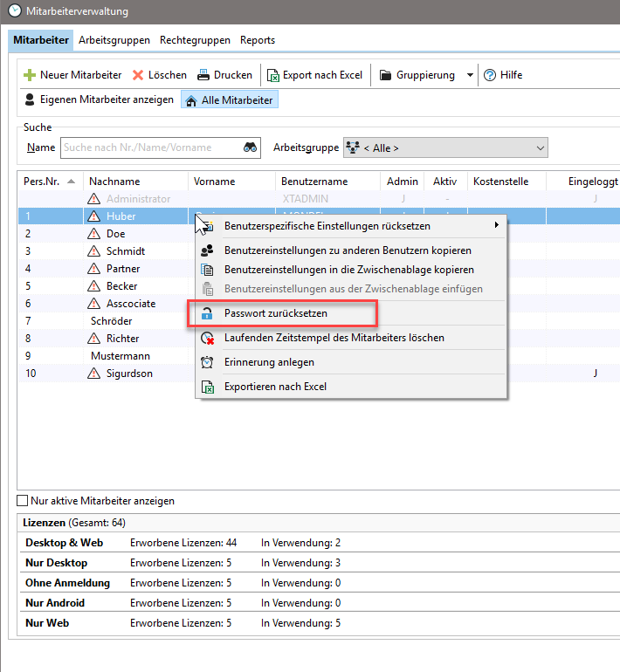Image resolution: width=620 pixels, height=672 pixels.
Task: Click the warning triangle icon beside Schmidt
Action: pyautogui.click(x=94, y=251)
